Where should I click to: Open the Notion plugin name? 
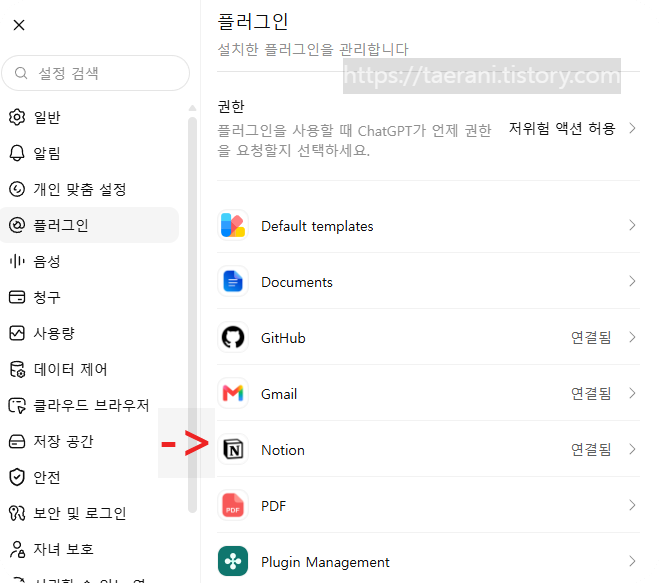(x=283, y=450)
